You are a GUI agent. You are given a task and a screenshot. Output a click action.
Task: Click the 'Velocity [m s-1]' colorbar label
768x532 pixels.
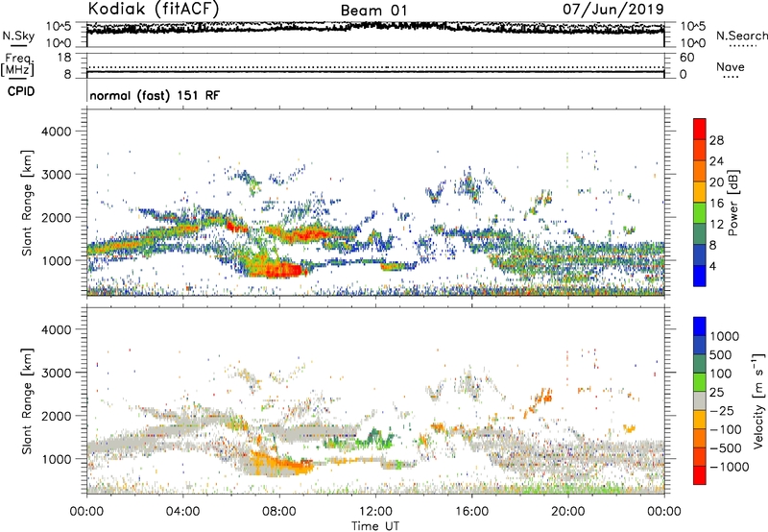[x=757, y=400]
